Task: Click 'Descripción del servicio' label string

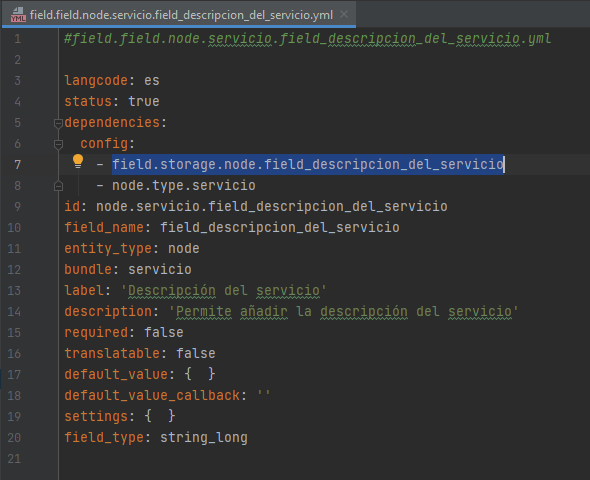Action: click(224, 290)
